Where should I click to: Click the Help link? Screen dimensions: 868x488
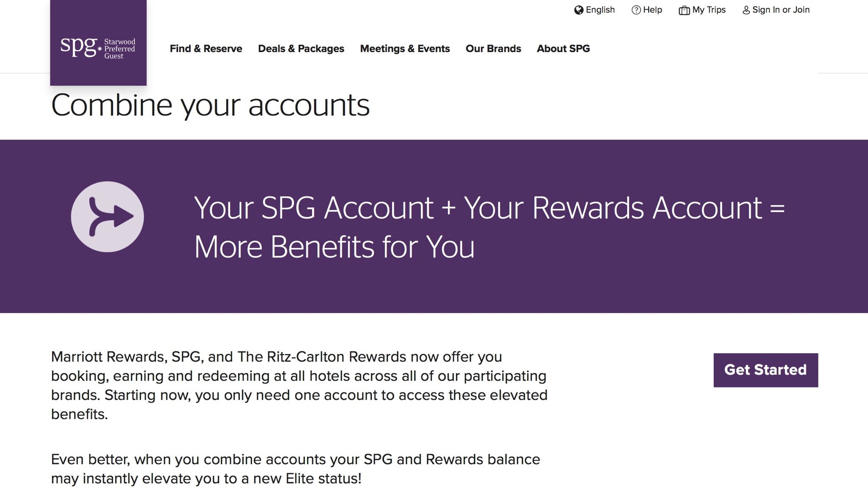(x=652, y=9)
